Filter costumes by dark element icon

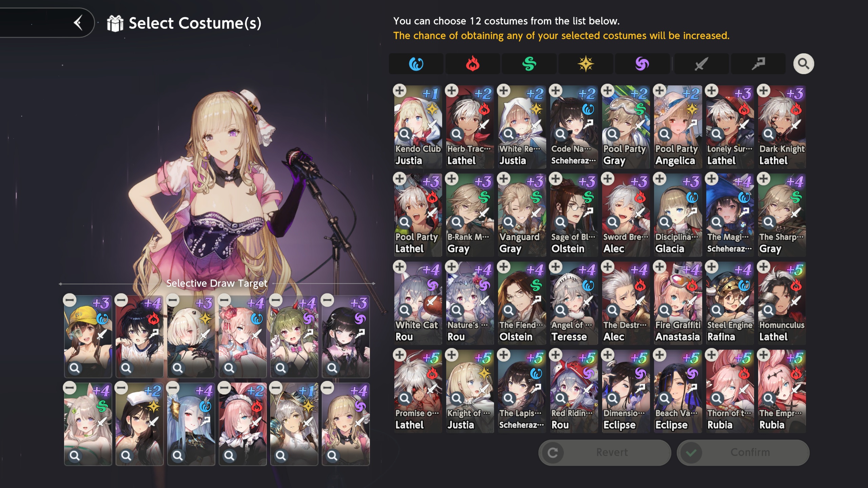(x=642, y=64)
